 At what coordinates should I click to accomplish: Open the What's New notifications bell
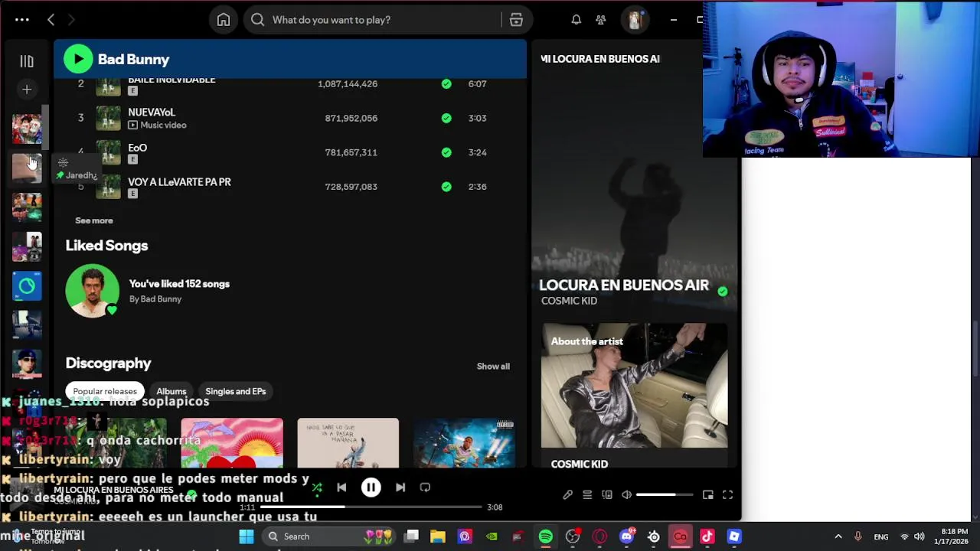point(576,20)
